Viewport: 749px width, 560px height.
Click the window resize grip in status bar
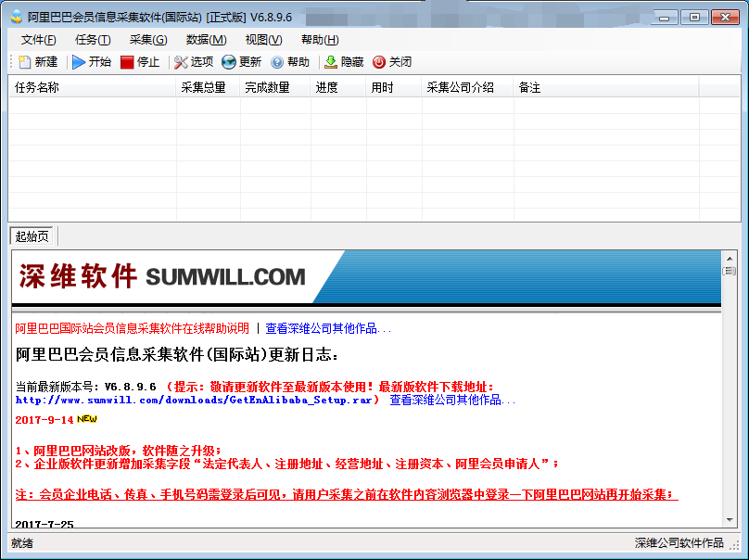point(735,545)
